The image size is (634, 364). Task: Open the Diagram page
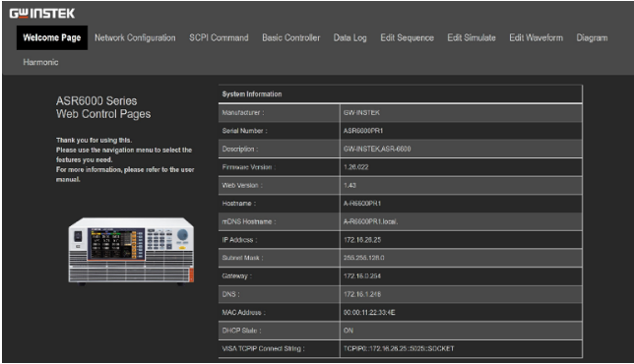(592, 37)
